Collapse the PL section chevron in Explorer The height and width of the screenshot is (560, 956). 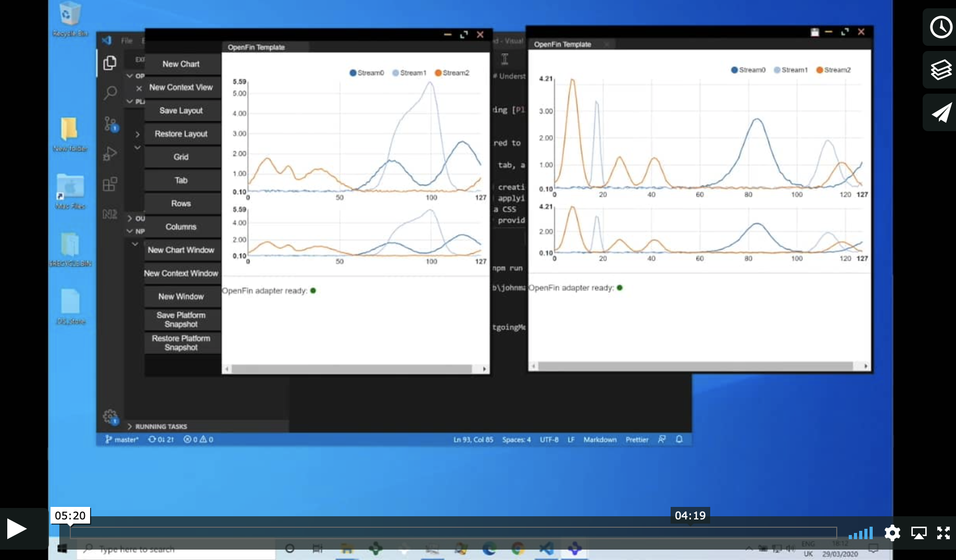pyautogui.click(x=130, y=101)
